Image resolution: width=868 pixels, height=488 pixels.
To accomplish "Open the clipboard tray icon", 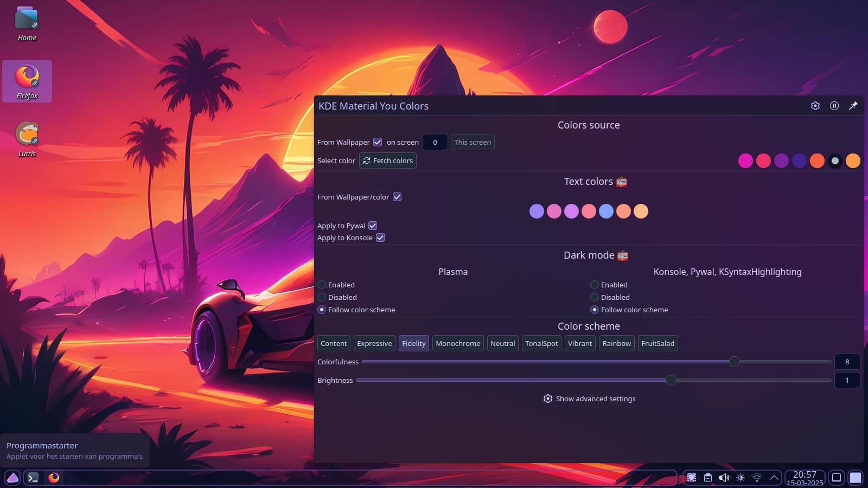I will click(708, 478).
